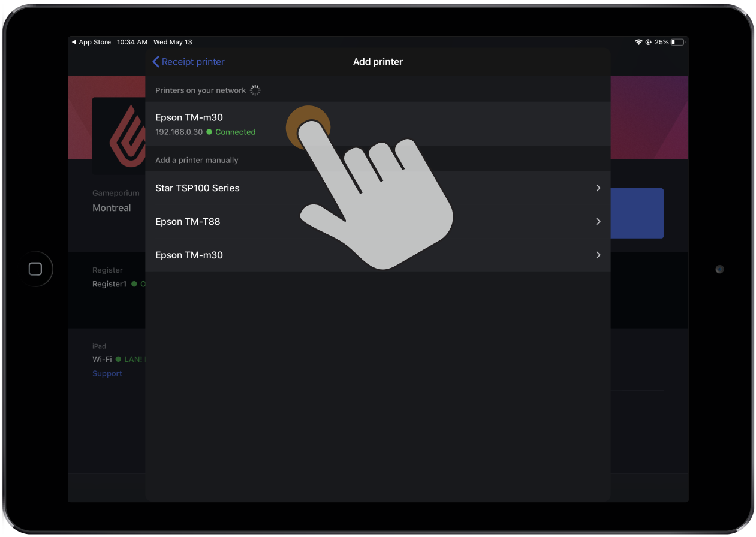Click the Wed May 13 date

(173, 42)
